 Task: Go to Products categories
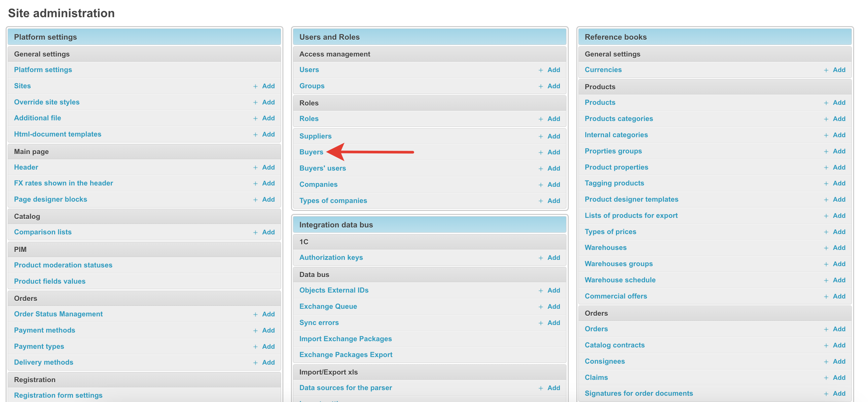(x=619, y=119)
